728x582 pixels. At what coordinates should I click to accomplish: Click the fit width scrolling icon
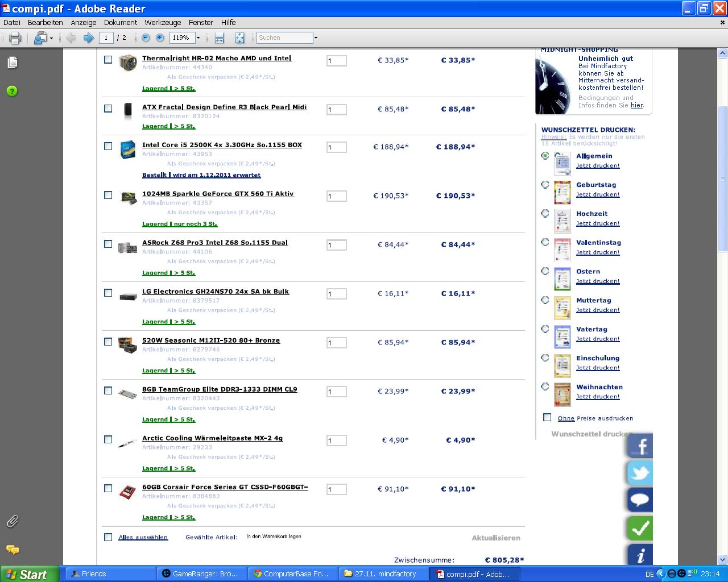(220, 38)
